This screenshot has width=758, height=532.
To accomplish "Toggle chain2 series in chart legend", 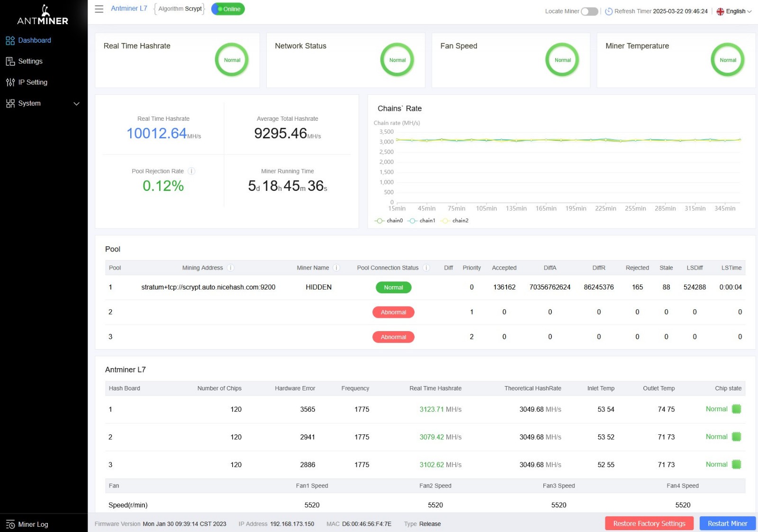I will 454,221.
